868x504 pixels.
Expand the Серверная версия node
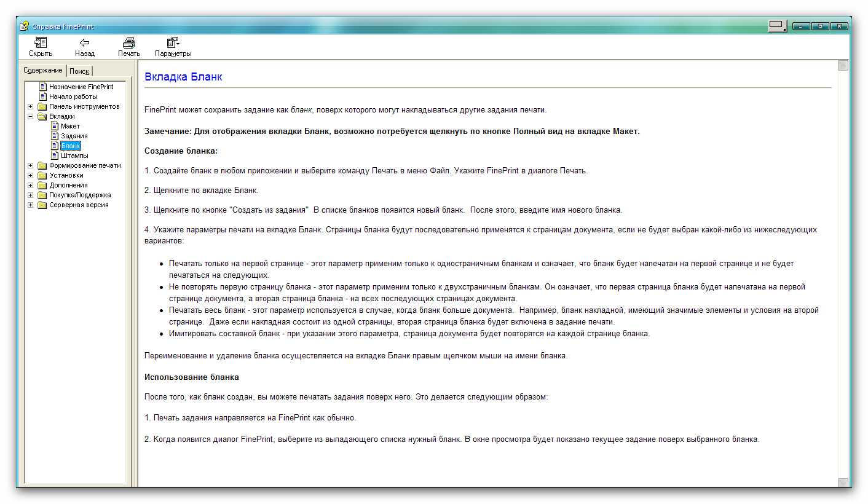point(31,205)
